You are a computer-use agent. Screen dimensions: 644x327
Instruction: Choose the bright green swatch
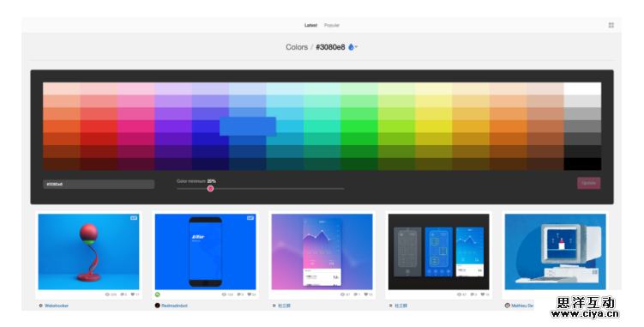pos(359,126)
